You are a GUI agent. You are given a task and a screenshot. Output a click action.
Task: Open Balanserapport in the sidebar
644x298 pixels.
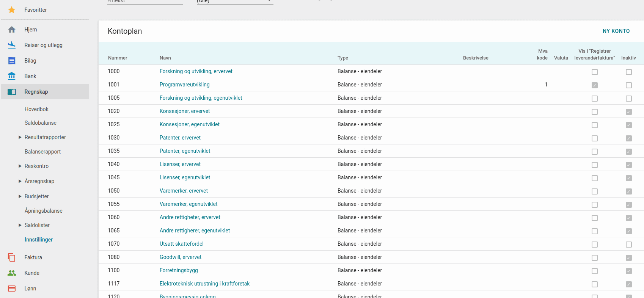click(42, 152)
